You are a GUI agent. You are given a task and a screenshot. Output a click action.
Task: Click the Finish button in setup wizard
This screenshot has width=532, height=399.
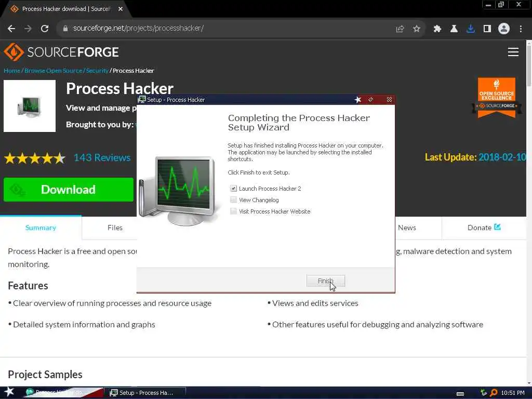point(325,281)
